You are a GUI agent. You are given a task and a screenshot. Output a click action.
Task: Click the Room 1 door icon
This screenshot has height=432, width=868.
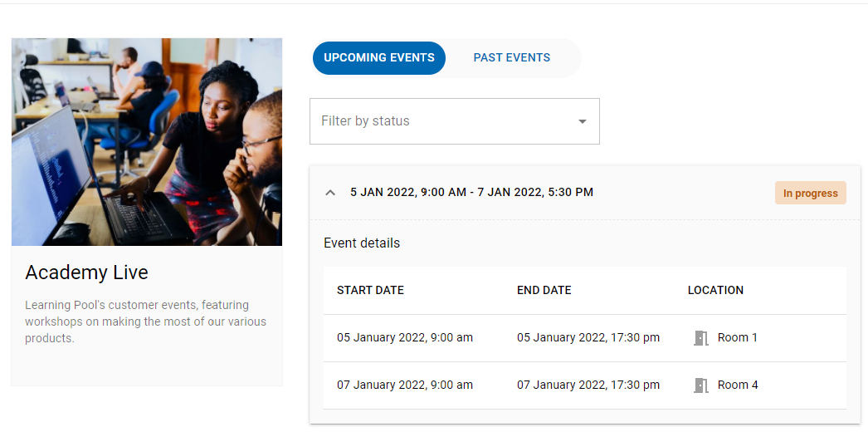[701, 338]
